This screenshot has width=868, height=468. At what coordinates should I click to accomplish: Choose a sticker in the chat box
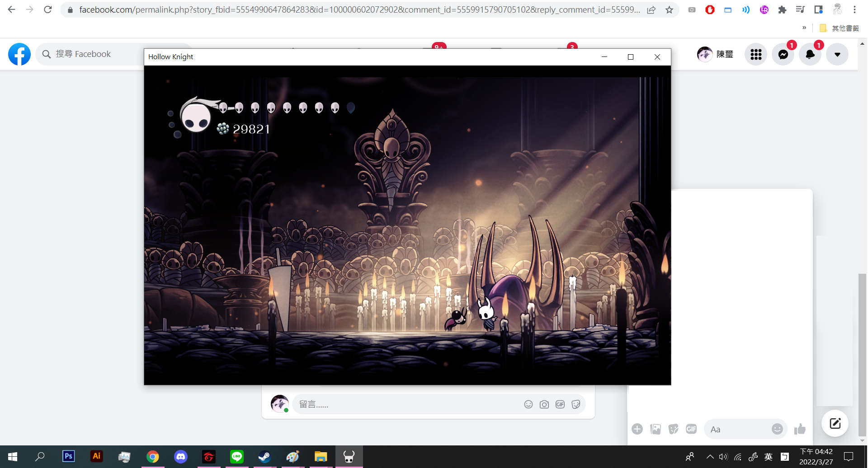(x=674, y=429)
